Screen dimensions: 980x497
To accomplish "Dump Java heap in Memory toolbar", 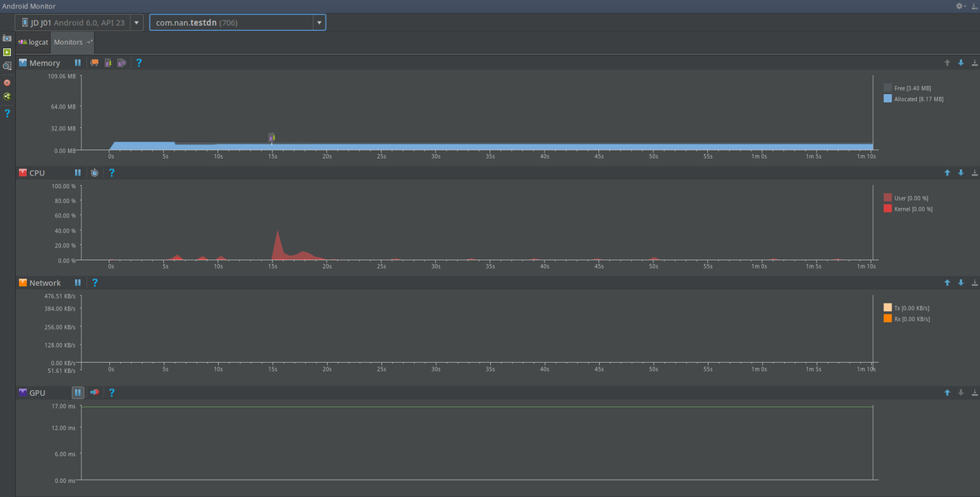I will (108, 62).
